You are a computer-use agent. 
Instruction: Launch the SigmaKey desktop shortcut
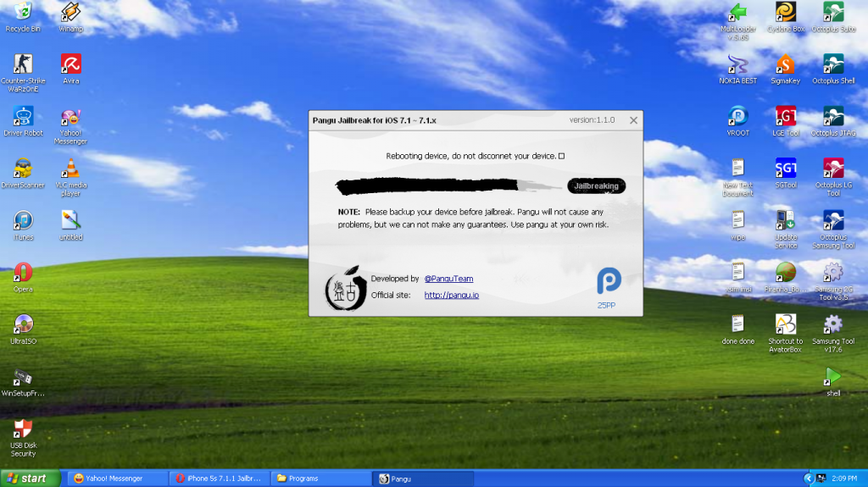785,65
